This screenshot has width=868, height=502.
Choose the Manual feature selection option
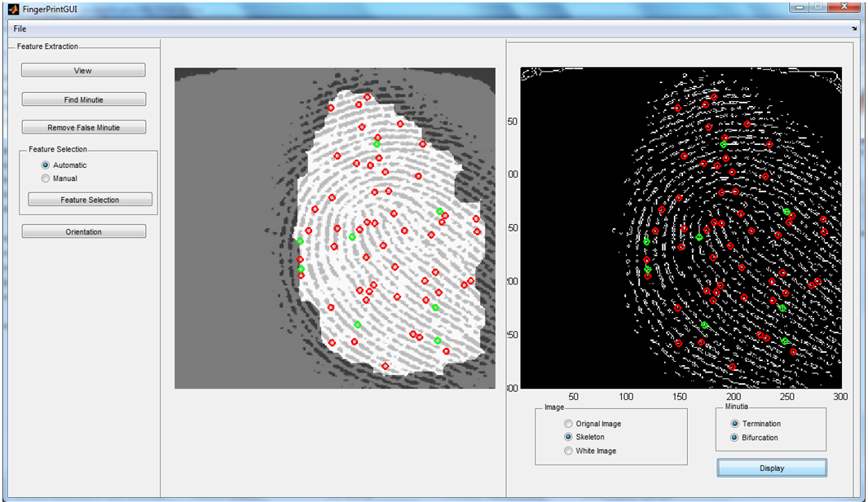coord(46,178)
